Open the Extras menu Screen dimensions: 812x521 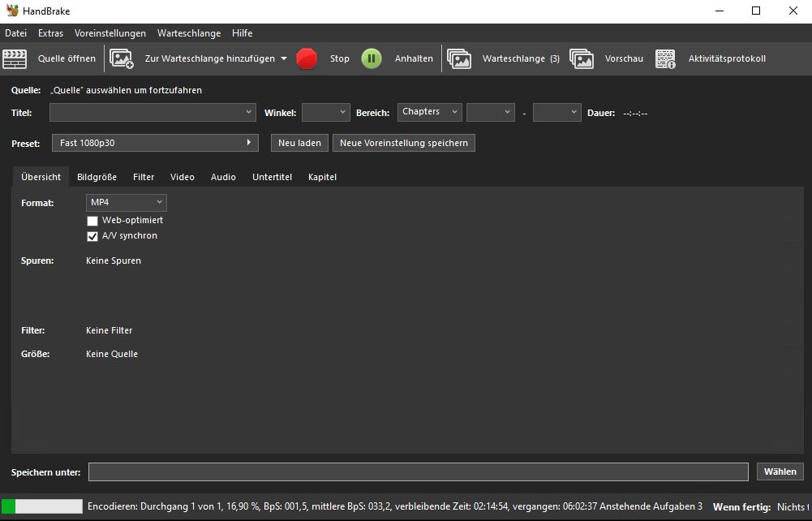tap(51, 33)
